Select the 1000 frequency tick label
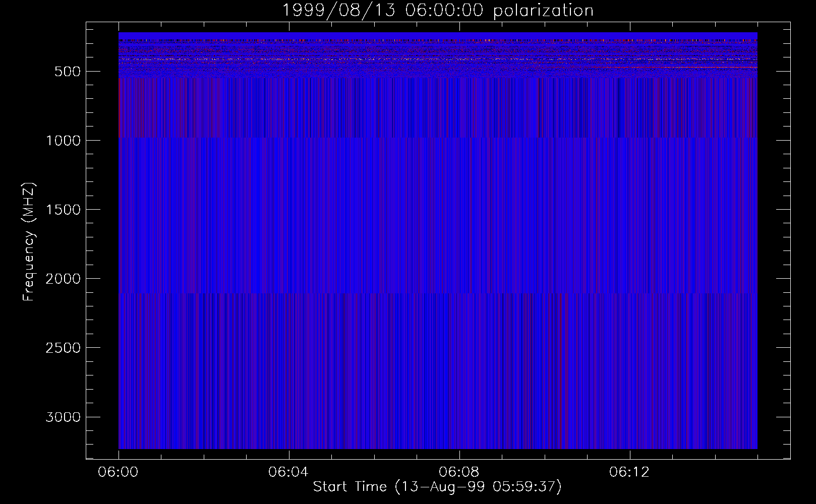This screenshot has width=816, height=504. click(x=63, y=141)
